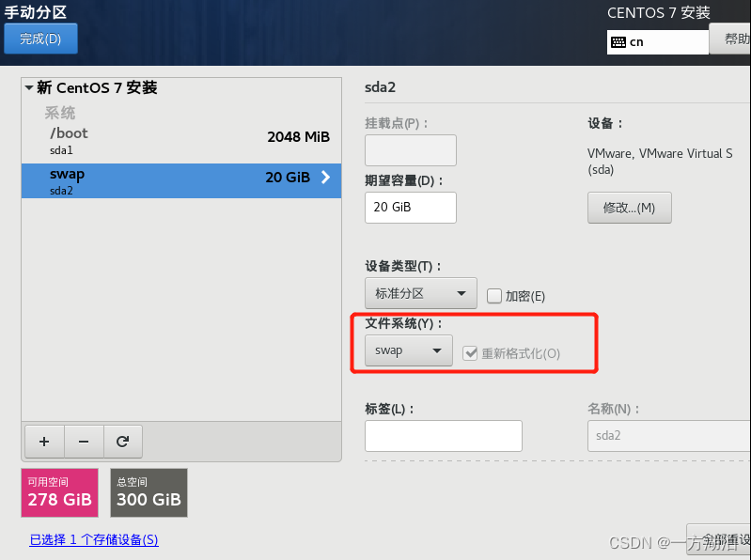Open the 文件系统 swap dropdown
Screen dimensions: 751x560
[409, 350]
